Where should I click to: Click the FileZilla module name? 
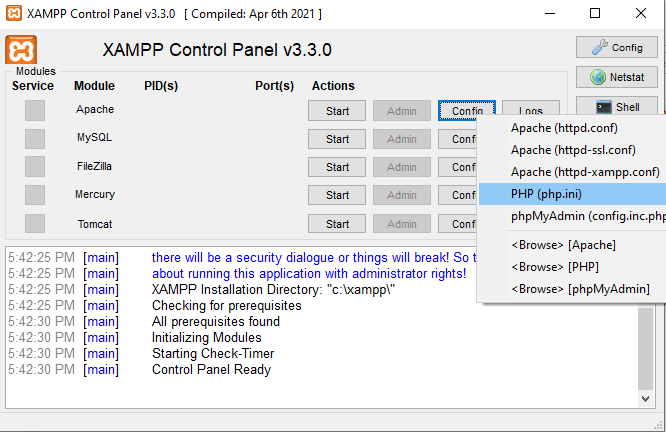click(94, 166)
